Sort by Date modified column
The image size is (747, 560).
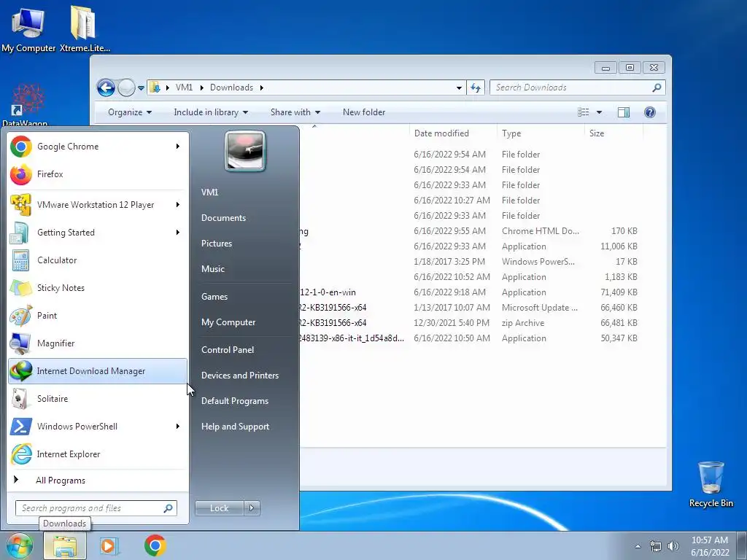click(x=452, y=133)
